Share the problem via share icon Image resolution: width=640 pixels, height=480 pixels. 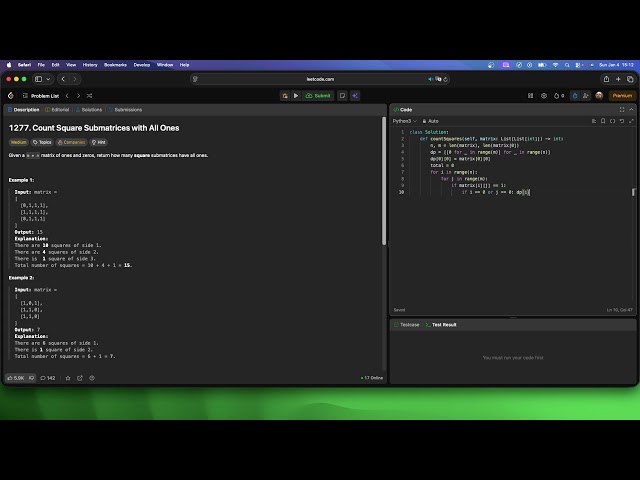pyautogui.click(x=80, y=378)
